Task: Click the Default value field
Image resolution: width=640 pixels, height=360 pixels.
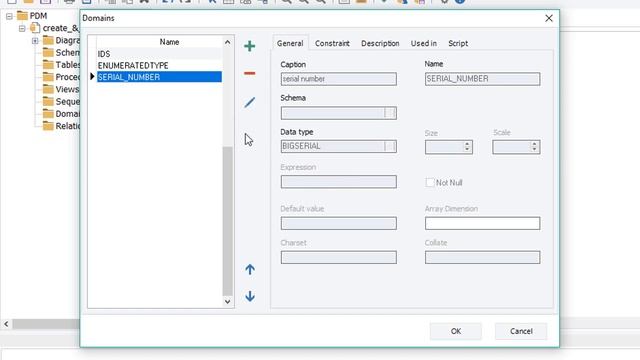Action: coord(338,223)
